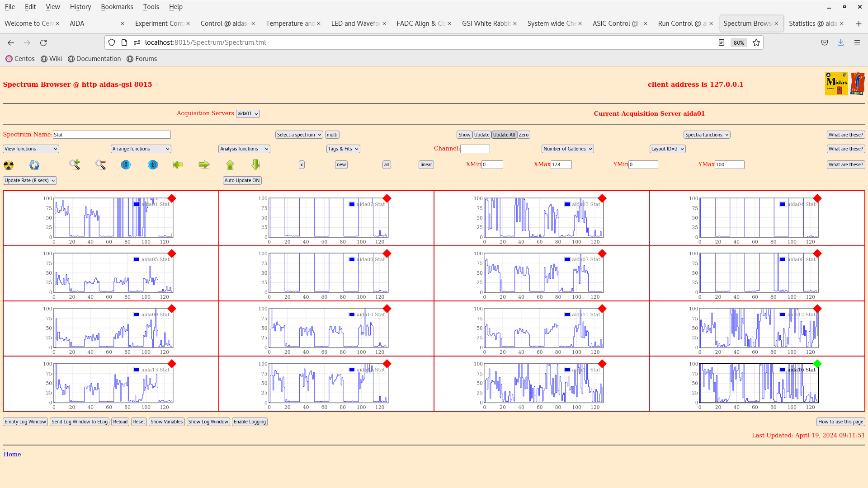Click red diamond marker on aida07 Stat
The height and width of the screenshot is (488, 868).
click(x=602, y=253)
